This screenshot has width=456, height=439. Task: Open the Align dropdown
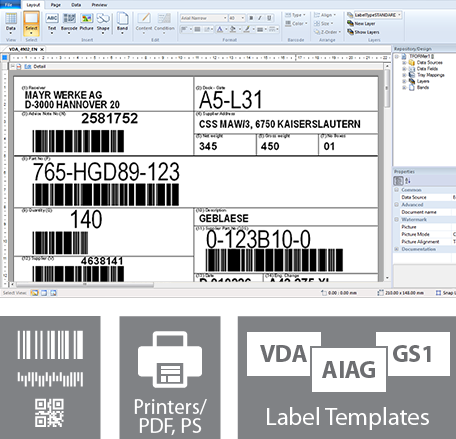[x=325, y=15]
